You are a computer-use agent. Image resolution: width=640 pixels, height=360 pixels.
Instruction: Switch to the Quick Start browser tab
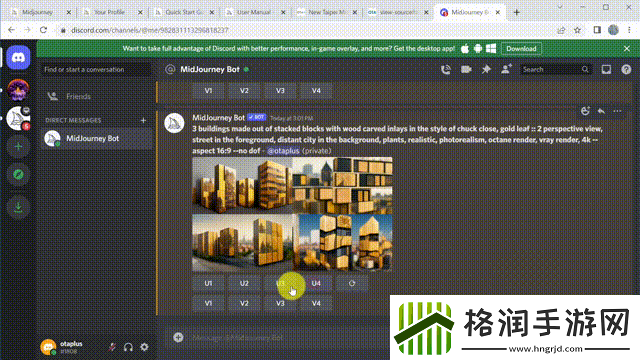click(x=183, y=12)
